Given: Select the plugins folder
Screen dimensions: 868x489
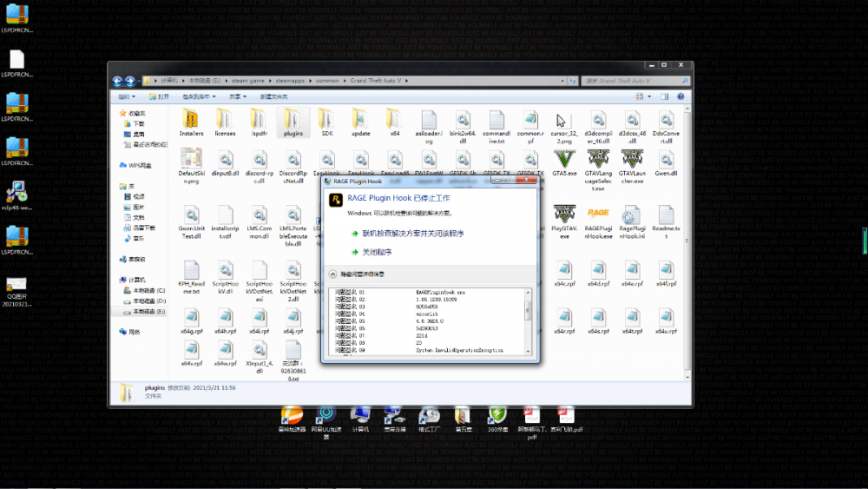Looking at the screenshot, I should pos(293,123).
